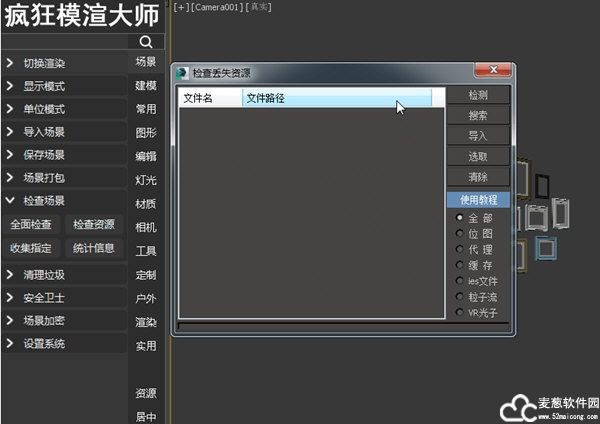Click the 文件路径 column header

336,98
